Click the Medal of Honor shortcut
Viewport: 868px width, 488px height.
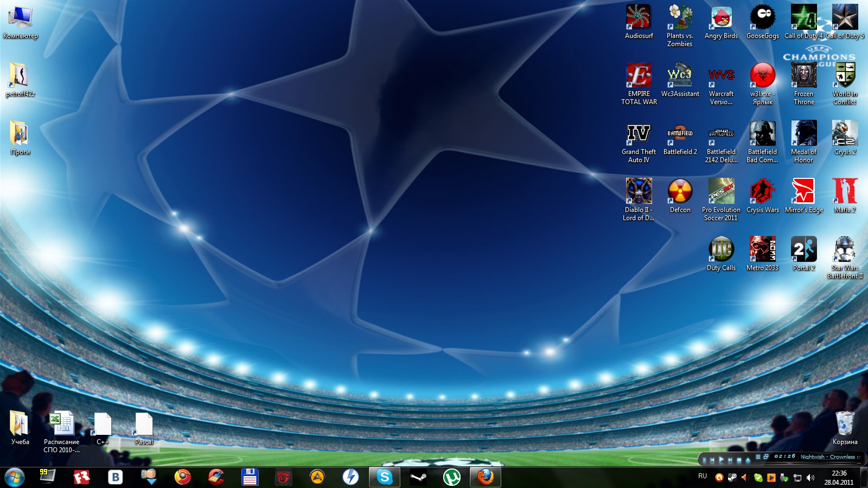click(x=804, y=142)
